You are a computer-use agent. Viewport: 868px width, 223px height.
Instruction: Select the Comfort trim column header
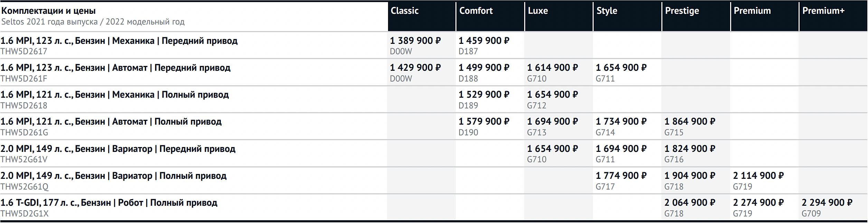(x=476, y=11)
